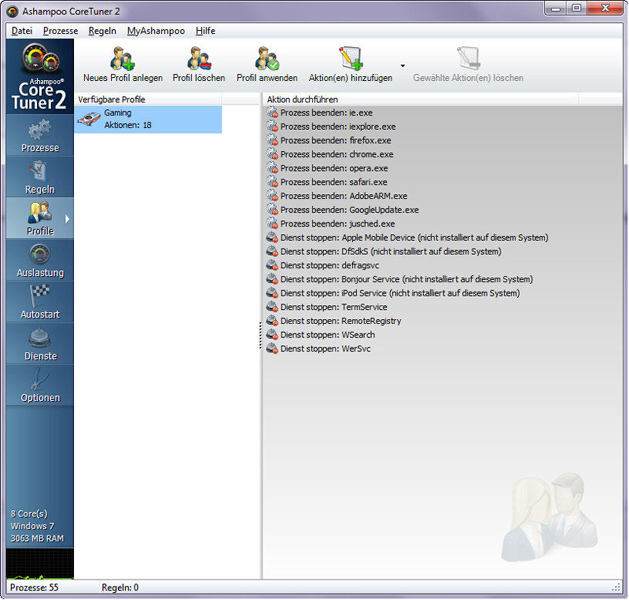Open the Auslastung gauge section
629x600 pixels.
[x=40, y=260]
